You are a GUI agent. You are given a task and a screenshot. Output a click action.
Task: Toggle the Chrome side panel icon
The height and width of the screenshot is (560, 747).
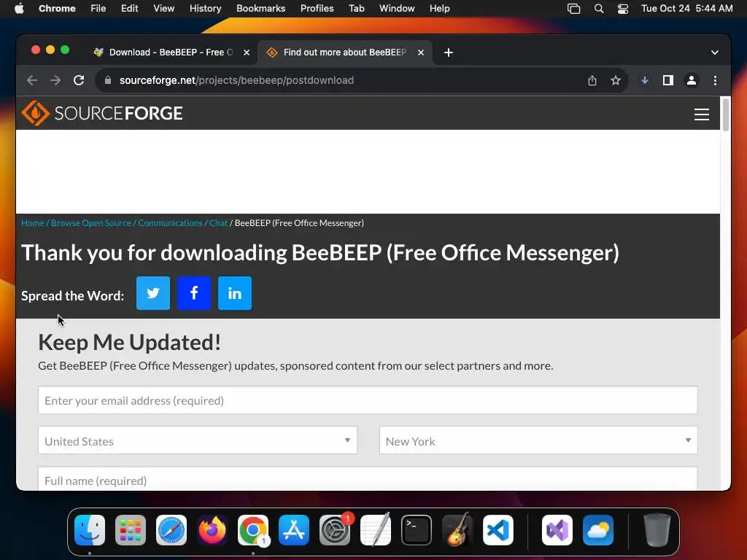[668, 80]
